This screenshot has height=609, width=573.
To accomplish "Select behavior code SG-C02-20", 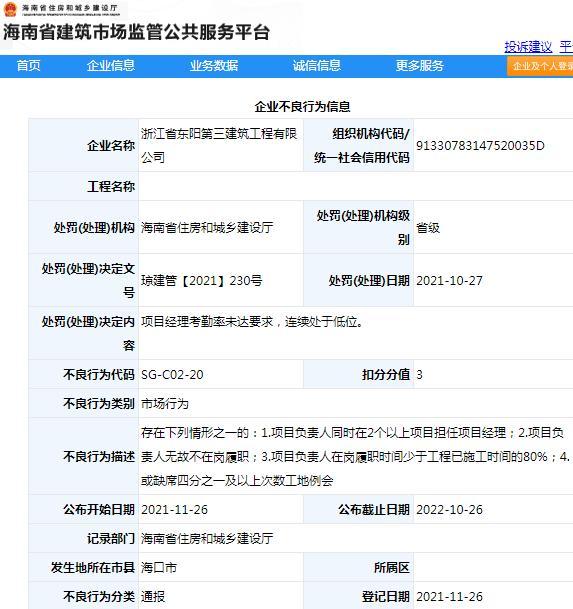I will (x=172, y=374).
